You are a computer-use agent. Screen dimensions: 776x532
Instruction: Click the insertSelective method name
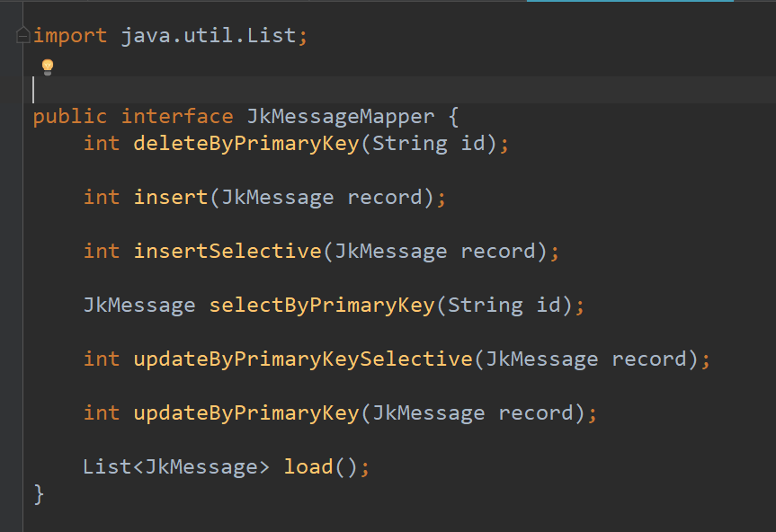point(227,252)
